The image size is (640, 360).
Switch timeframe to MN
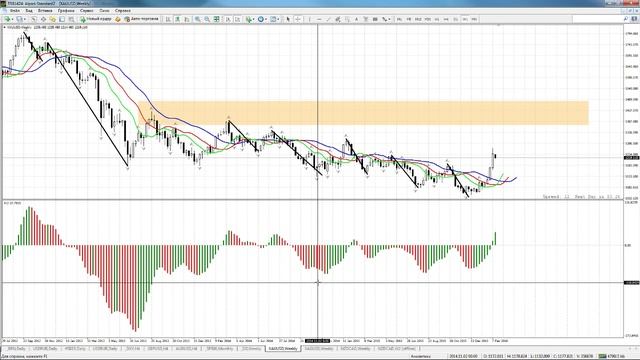tap(474, 19)
